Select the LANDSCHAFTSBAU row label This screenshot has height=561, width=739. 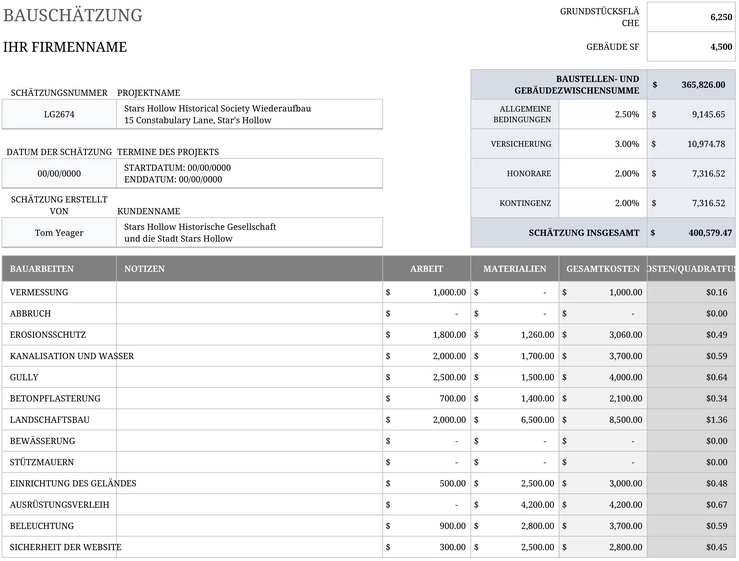click(49, 420)
